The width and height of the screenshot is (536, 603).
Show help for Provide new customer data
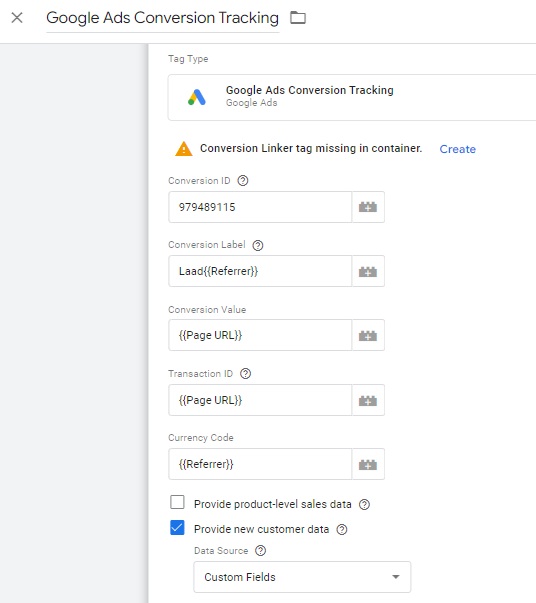342,530
